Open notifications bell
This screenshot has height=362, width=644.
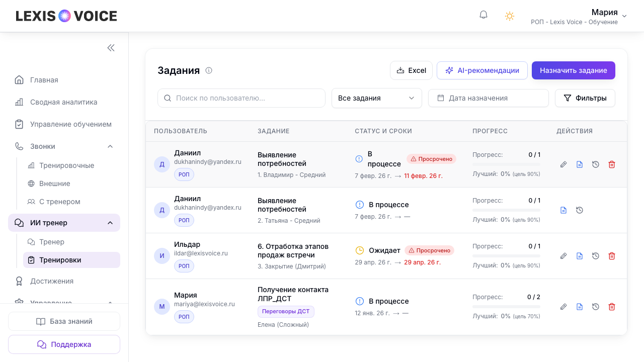(484, 15)
